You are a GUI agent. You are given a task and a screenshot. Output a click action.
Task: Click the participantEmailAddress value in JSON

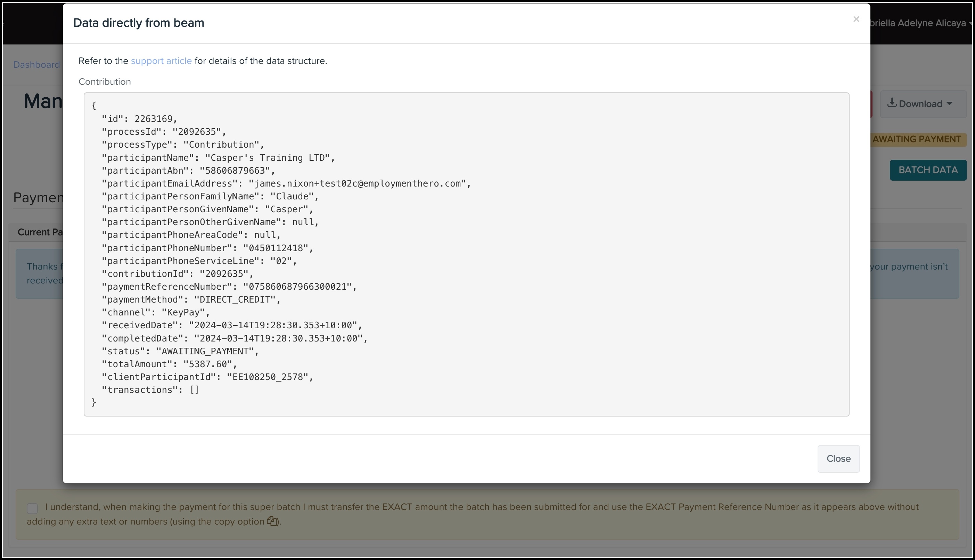(x=358, y=184)
